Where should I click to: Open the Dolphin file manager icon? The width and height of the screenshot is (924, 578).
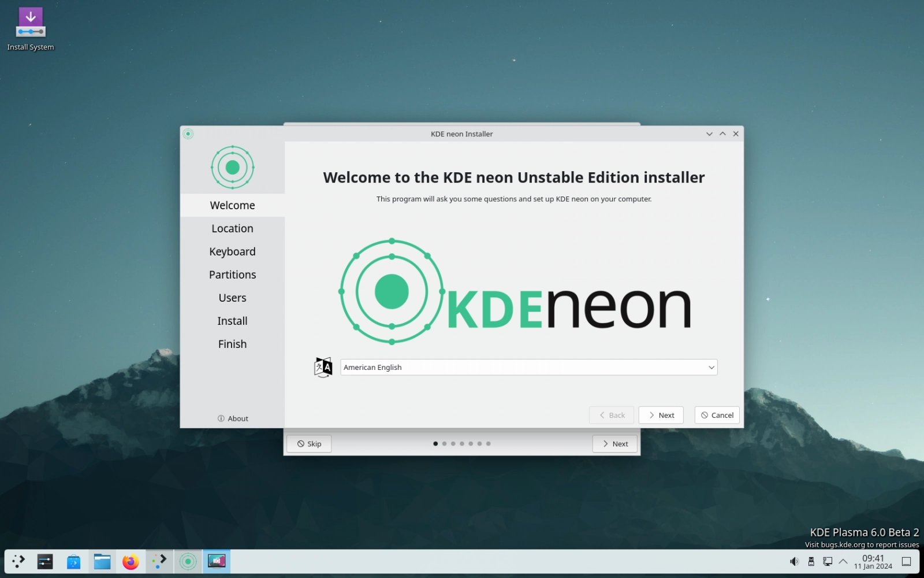102,561
